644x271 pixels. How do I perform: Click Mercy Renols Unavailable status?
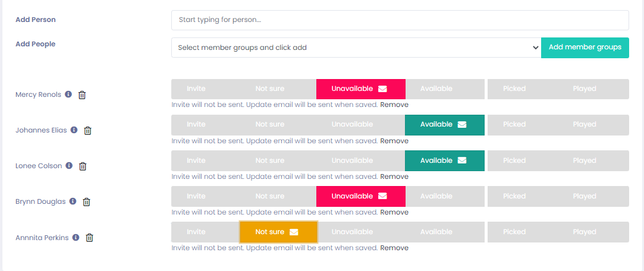[x=360, y=89]
